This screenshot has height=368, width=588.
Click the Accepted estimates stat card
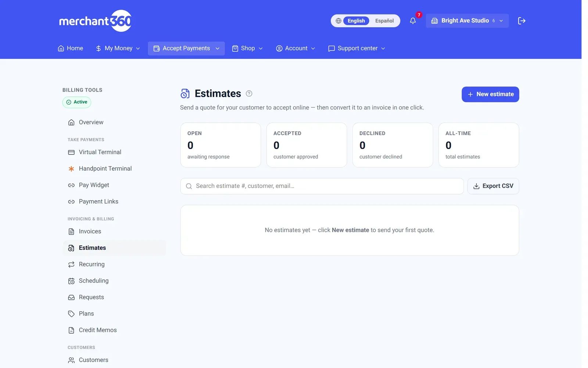[x=306, y=145]
